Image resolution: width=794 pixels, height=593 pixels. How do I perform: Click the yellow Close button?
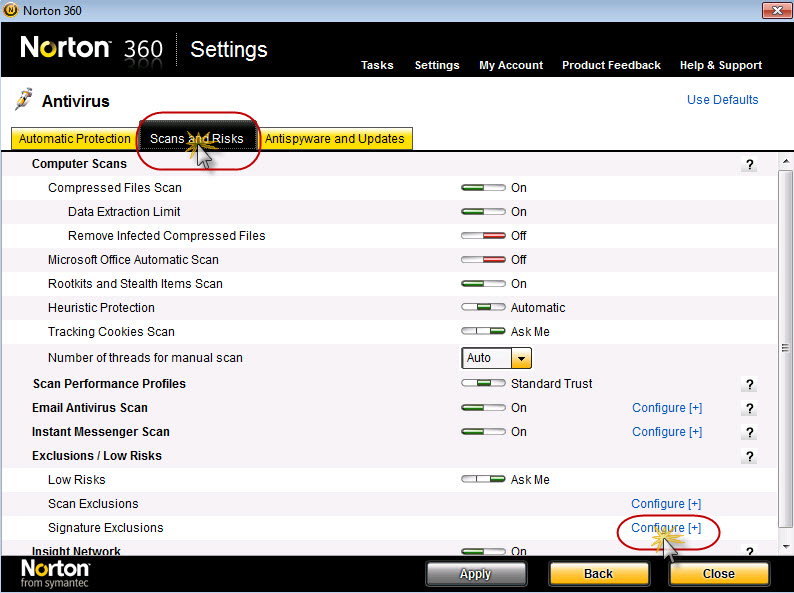719,574
